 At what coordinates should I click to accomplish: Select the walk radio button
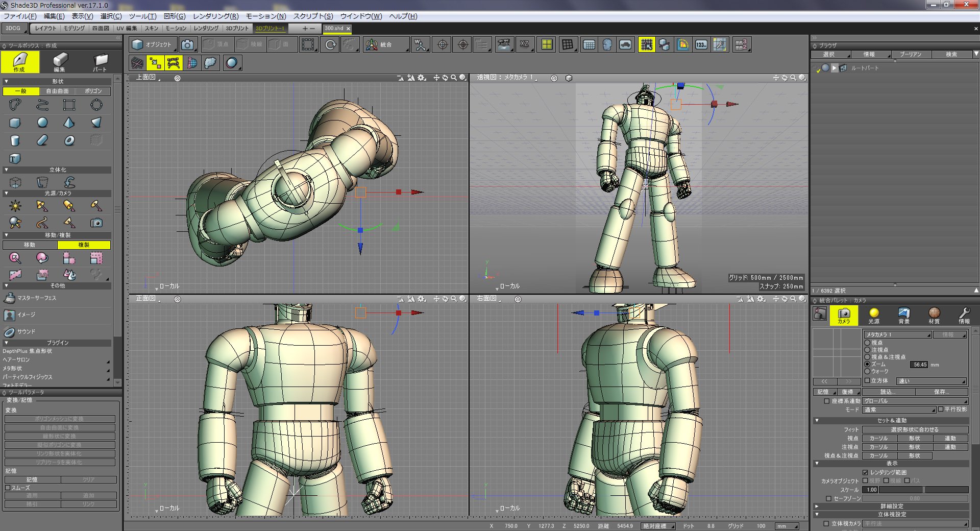867,371
